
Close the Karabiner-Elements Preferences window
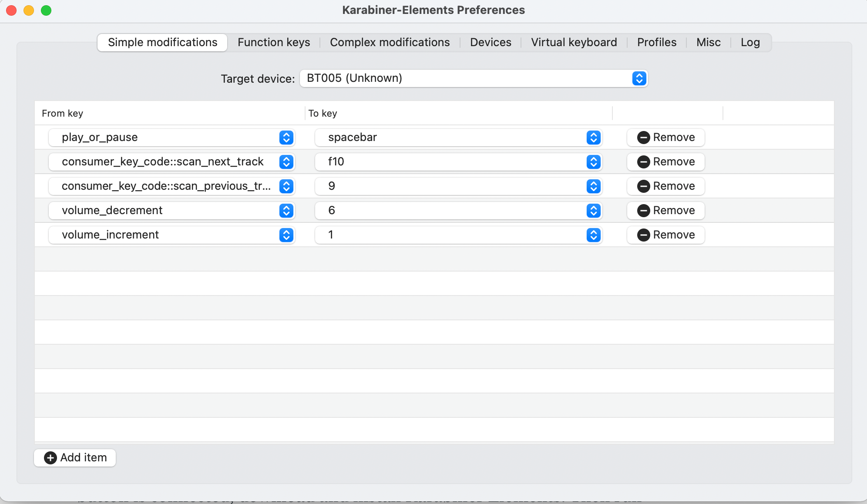(11, 10)
